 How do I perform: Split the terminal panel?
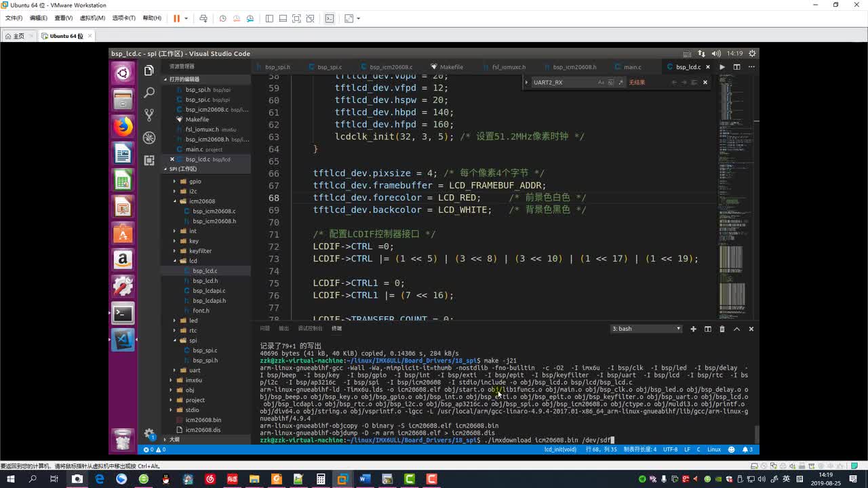707,329
